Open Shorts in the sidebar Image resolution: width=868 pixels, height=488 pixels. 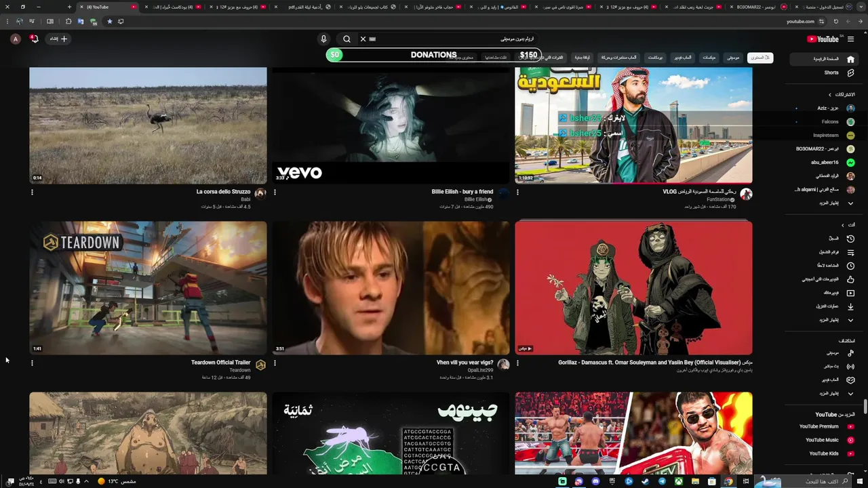pyautogui.click(x=825, y=73)
